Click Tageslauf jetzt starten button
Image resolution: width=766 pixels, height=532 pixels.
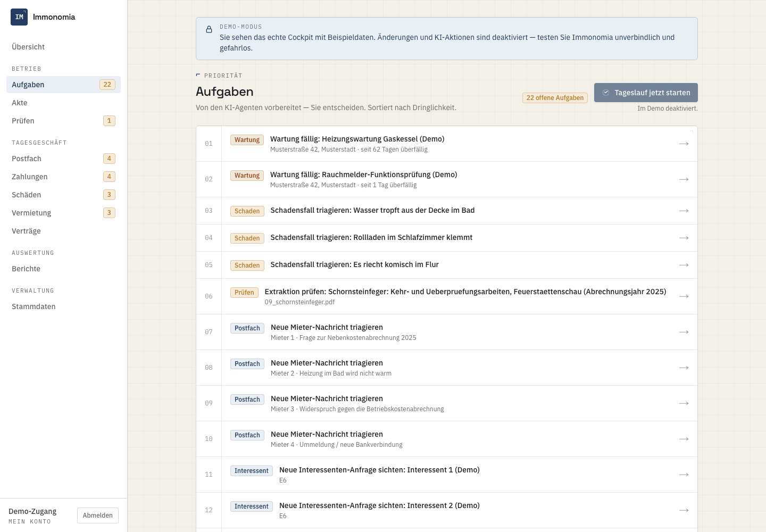[x=646, y=93]
